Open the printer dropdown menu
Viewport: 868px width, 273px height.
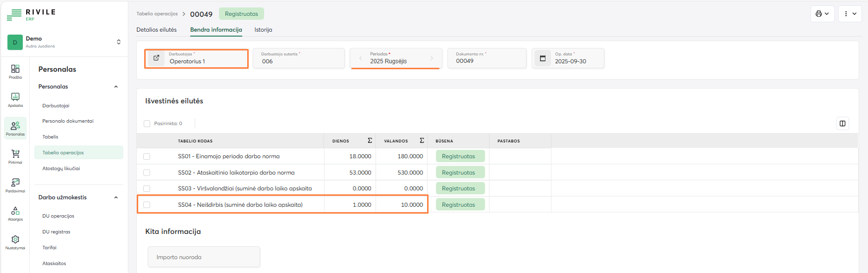[x=822, y=14]
